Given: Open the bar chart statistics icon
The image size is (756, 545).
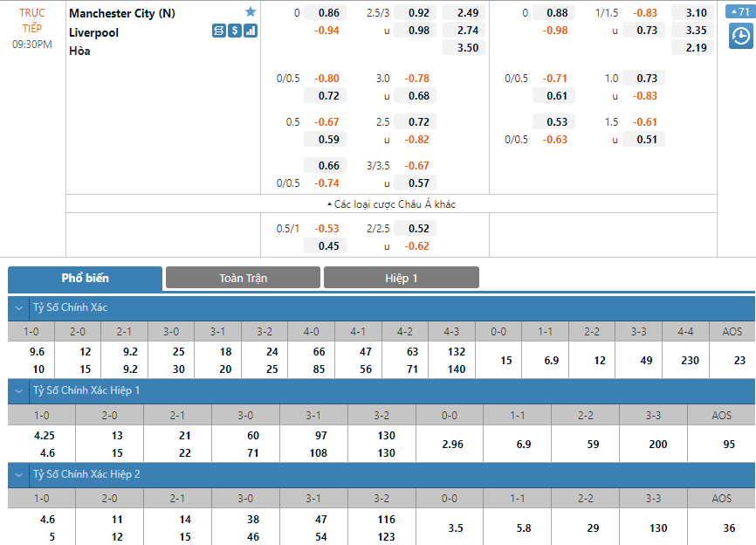Looking at the screenshot, I should [251, 31].
